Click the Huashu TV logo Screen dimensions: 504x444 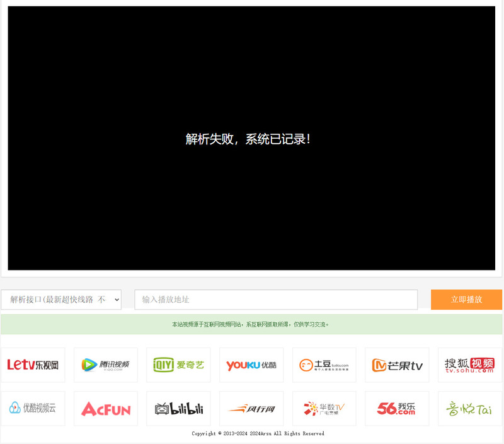tap(324, 408)
